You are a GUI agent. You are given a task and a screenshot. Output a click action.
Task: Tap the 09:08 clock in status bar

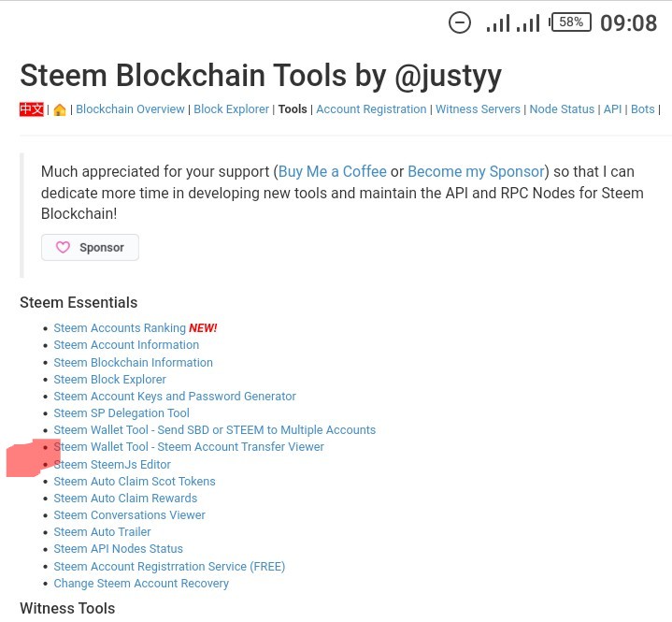(628, 22)
